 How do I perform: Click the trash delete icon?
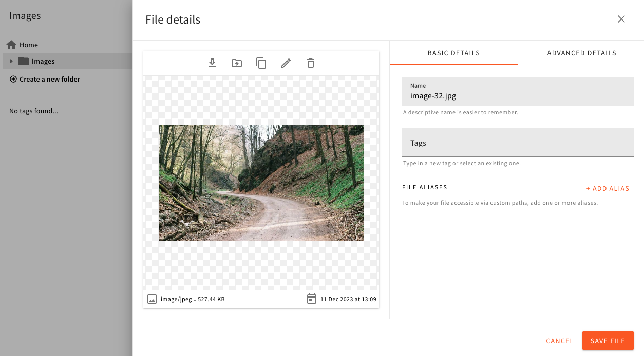[311, 63]
